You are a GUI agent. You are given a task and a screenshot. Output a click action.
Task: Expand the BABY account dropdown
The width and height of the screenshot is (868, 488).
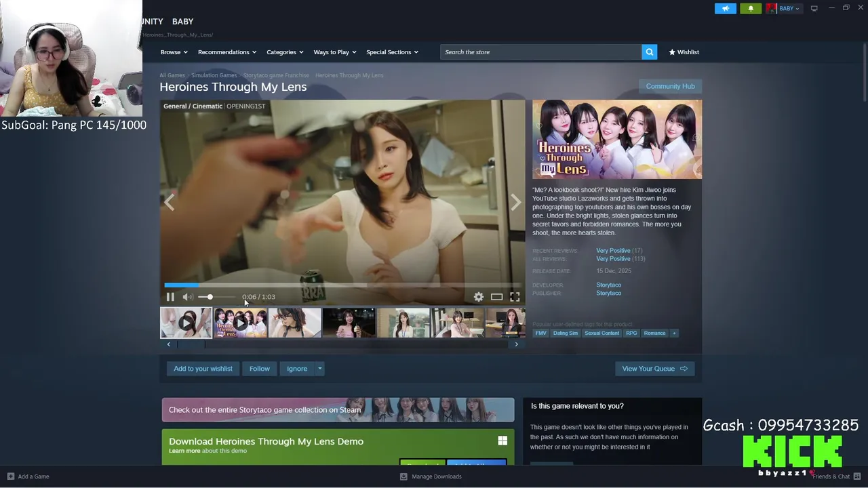797,8
